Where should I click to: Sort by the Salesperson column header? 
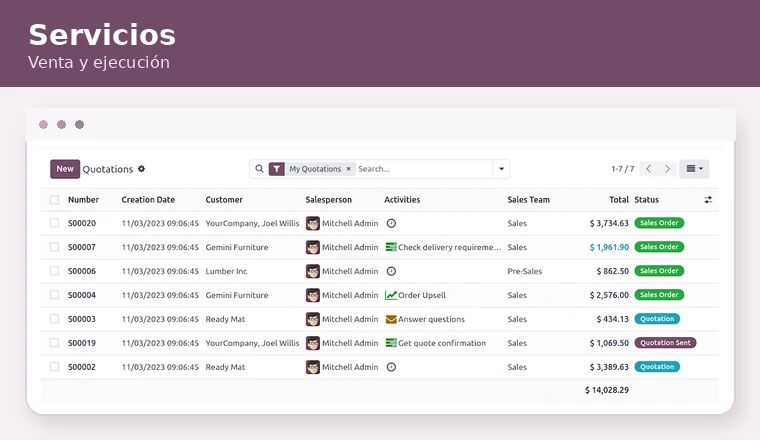[329, 200]
